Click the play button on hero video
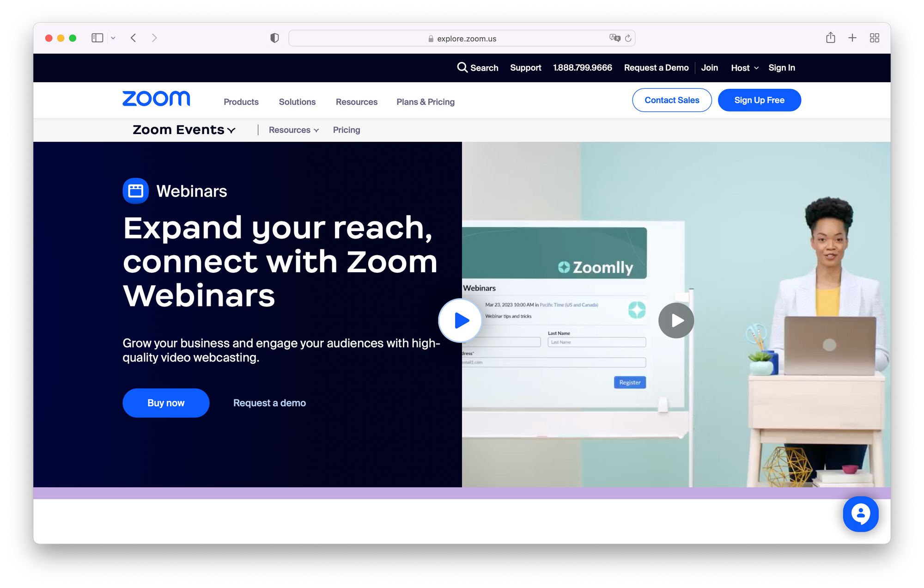The height and width of the screenshot is (588, 924). pos(461,320)
